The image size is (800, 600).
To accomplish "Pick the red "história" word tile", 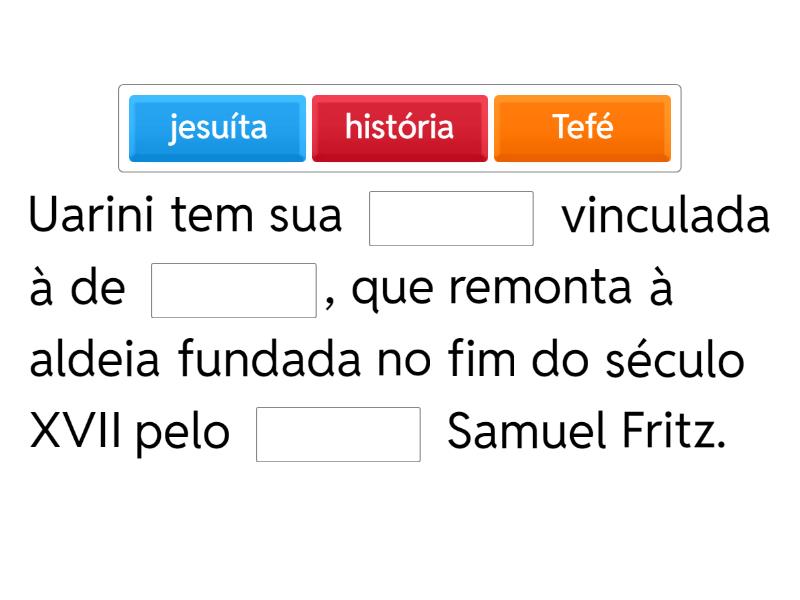I will click(399, 128).
